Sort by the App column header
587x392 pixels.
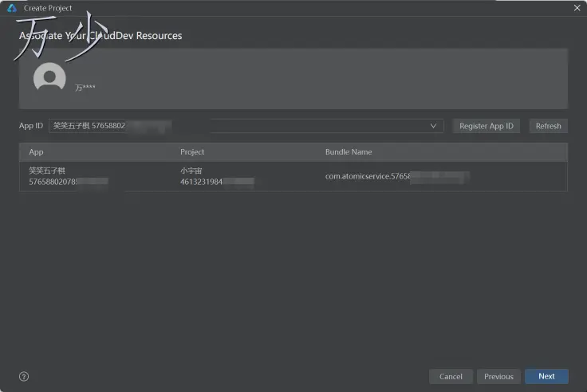coord(36,152)
